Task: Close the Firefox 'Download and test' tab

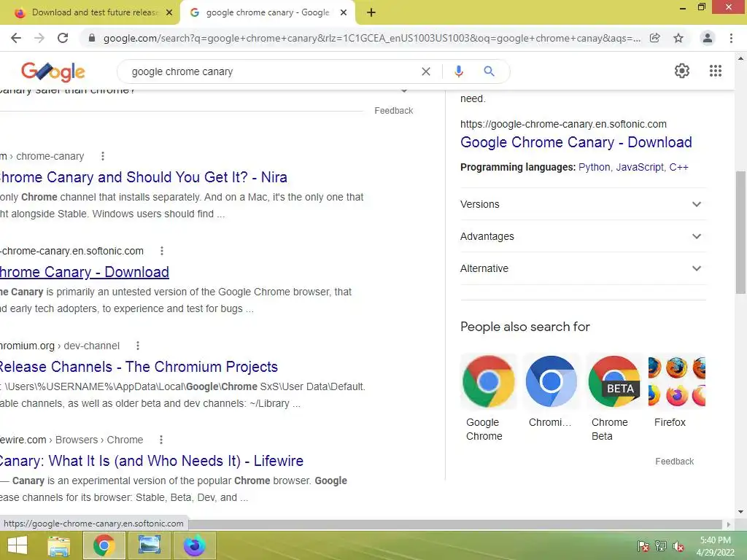Action: pos(169,13)
